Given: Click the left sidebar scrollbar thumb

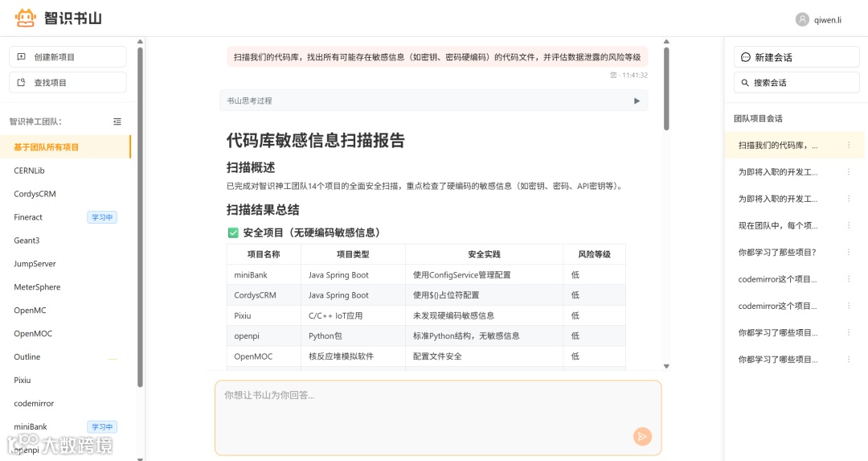Looking at the screenshot, I should pos(140,217).
